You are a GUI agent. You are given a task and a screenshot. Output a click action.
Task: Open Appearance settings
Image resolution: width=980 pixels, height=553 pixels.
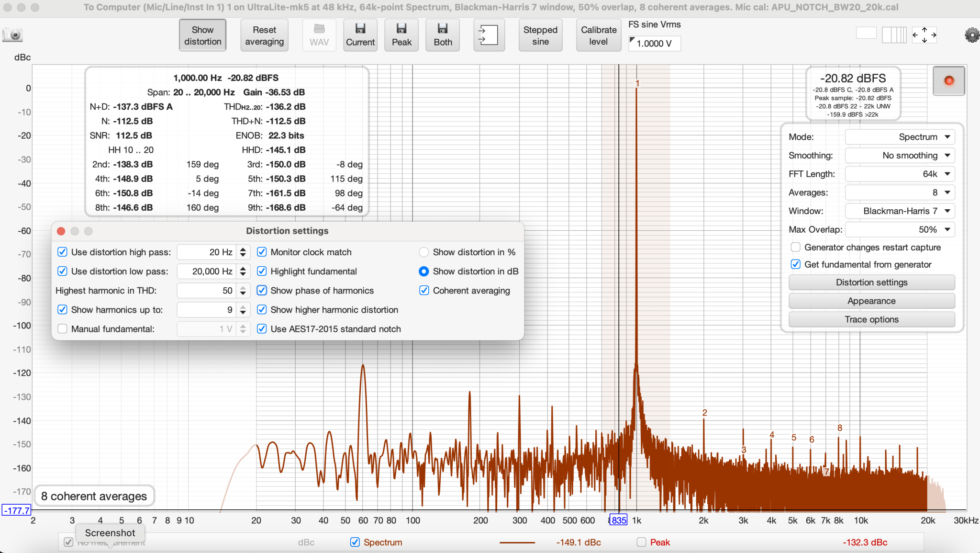tap(871, 301)
